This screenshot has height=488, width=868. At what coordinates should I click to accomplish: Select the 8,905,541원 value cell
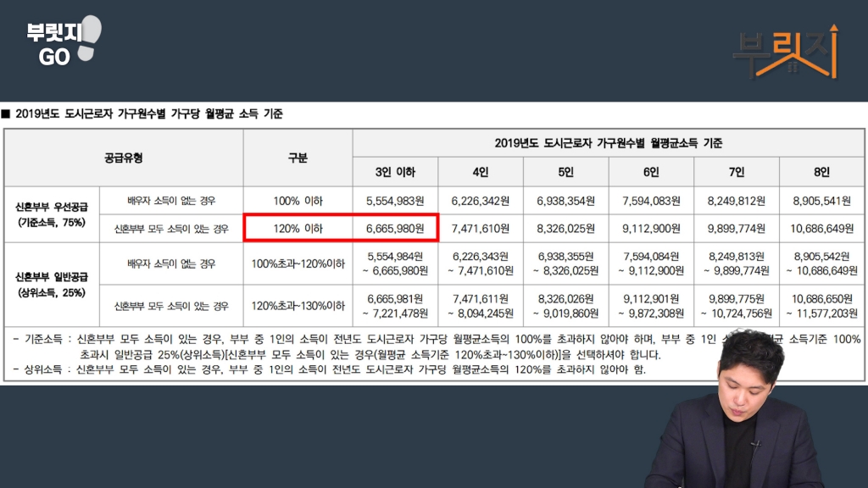pyautogui.click(x=821, y=201)
